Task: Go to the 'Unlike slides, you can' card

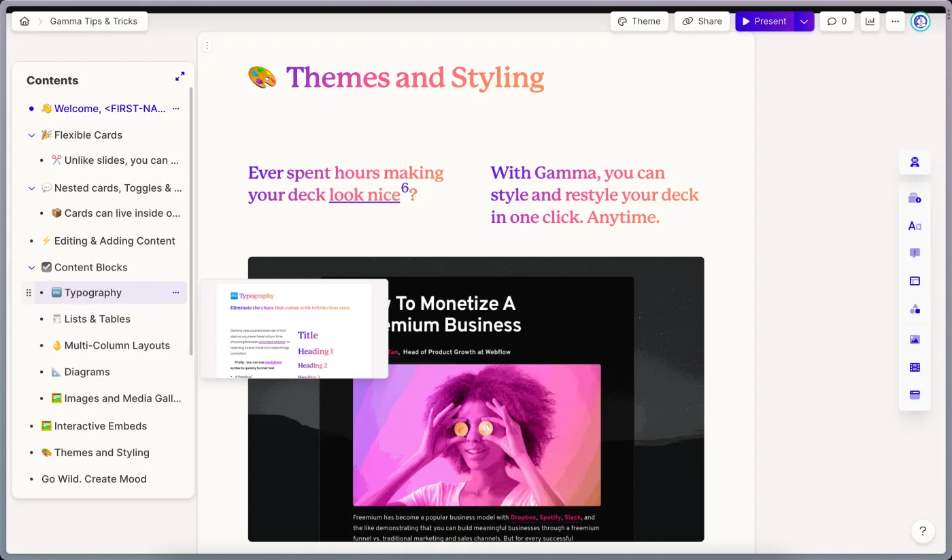Action: pyautogui.click(x=115, y=160)
